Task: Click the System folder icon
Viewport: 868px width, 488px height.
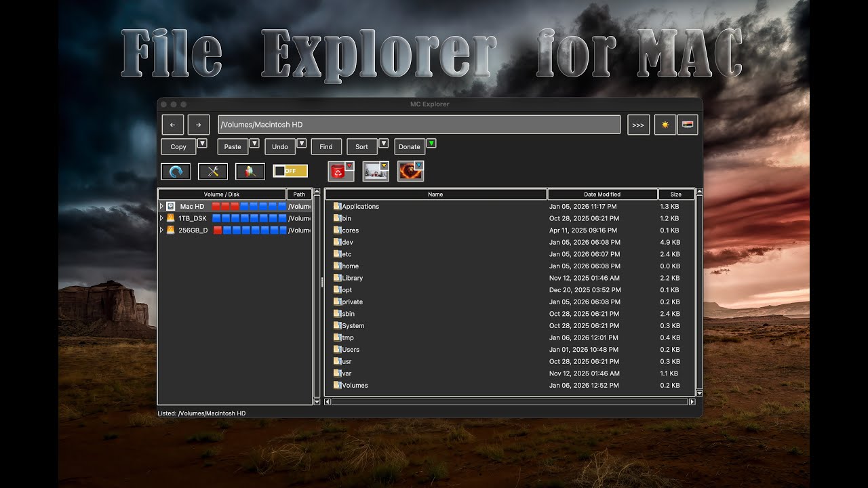Action: 337,326
